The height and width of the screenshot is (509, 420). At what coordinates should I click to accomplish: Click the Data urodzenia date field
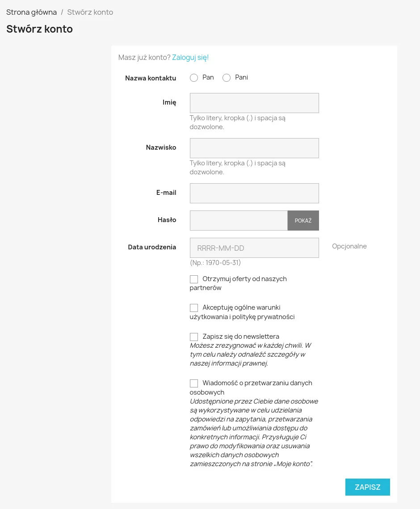(x=254, y=248)
